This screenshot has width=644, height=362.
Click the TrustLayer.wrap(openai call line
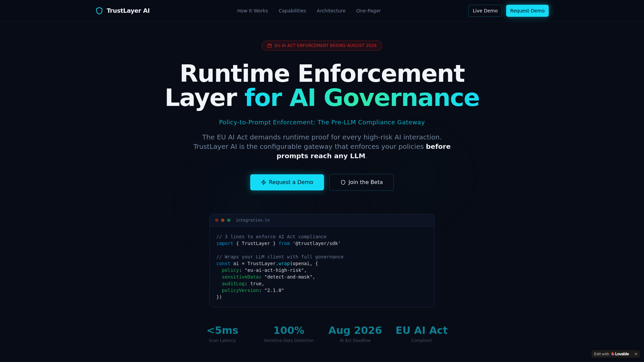267,263
